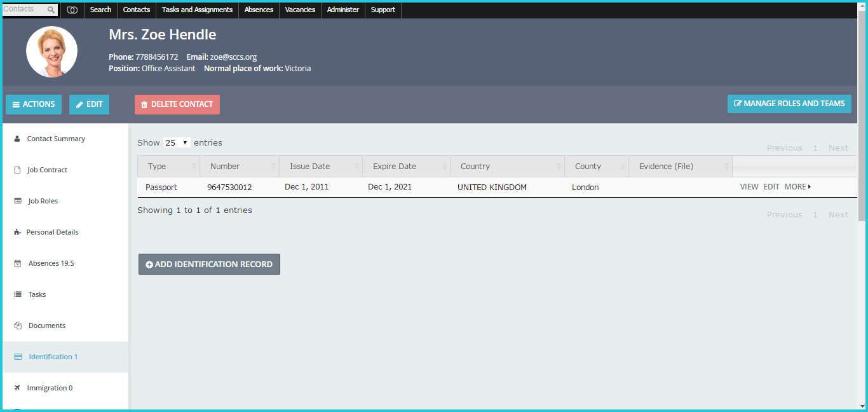Viewport: 868px width, 412px height.
Task: Click the Edit contact button
Action: (x=89, y=104)
